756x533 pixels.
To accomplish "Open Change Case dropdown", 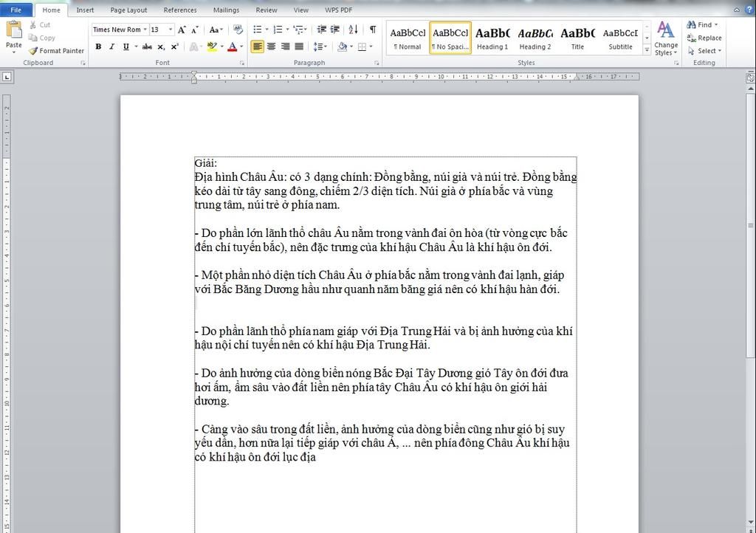I will [x=216, y=30].
